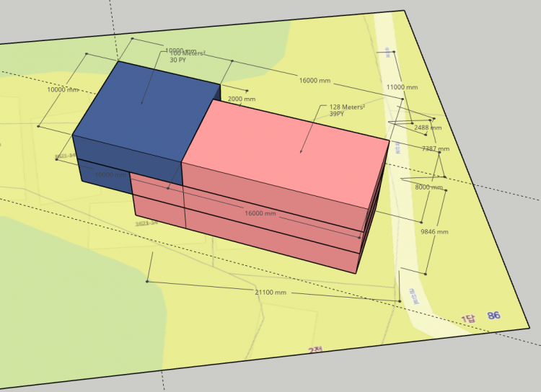
Task: Click the 21100 mm dimension label
Action: tap(270, 293)
